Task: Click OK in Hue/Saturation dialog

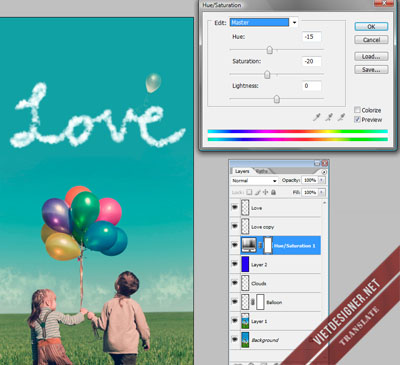Action: point(371,27)
